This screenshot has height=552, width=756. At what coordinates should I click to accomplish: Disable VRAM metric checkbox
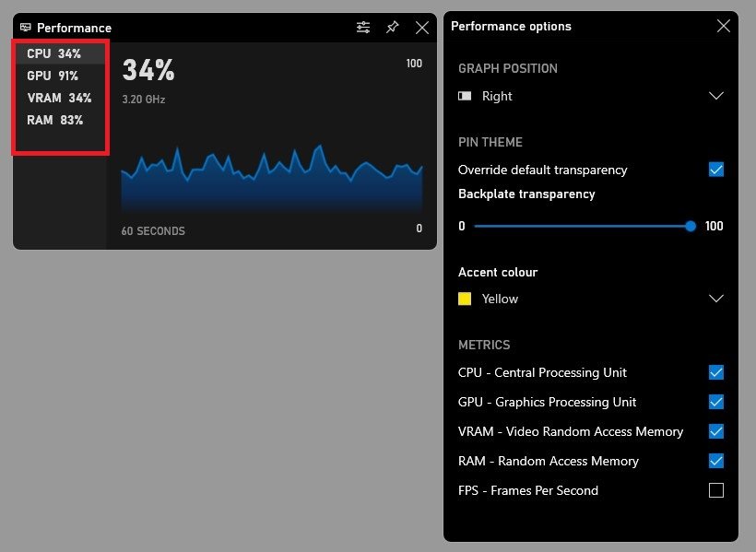[x=716, y=431]
